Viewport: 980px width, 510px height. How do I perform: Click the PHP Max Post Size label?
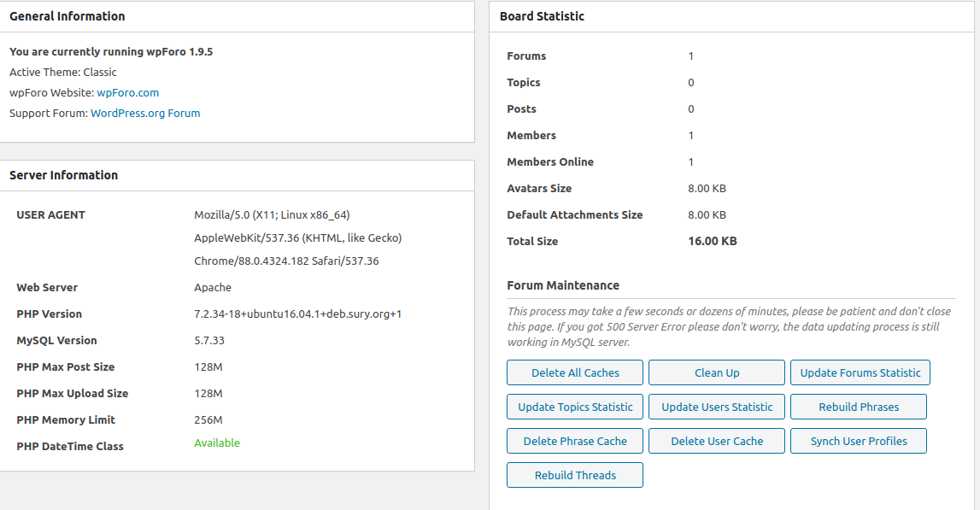point(66,366)
